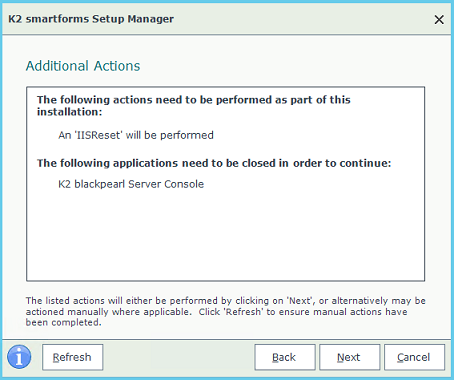454x380 pixels.
Task: Proceed with the Next button
Action: 349,357
